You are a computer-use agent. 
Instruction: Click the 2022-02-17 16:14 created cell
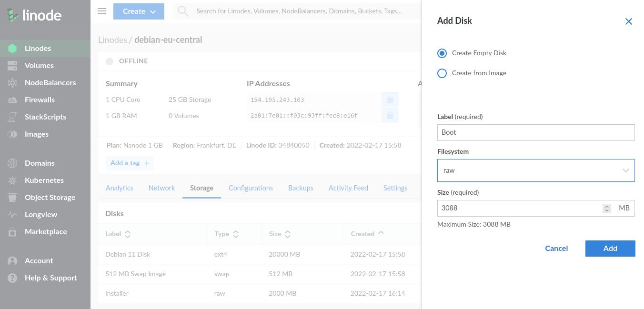tap(378, 294)
